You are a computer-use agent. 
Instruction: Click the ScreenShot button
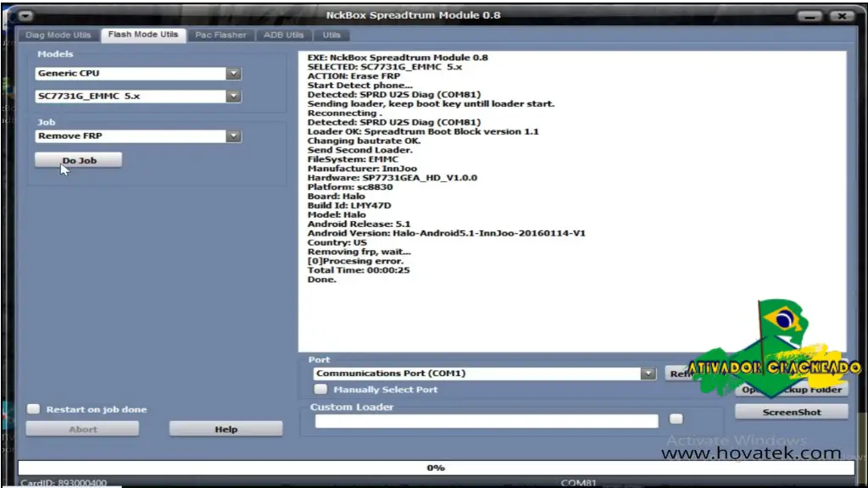tap(792, 412)
